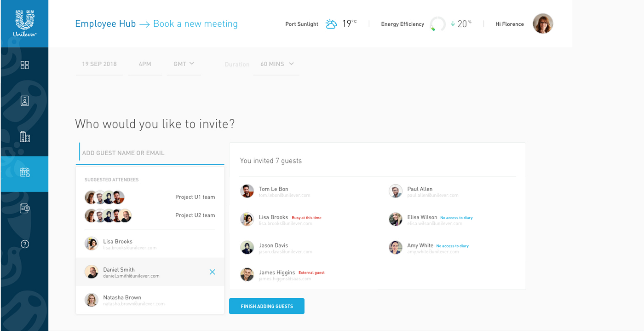Open the employee profile icon in sidebar
This screenshot has width=644, height=331.
[25, 101]
